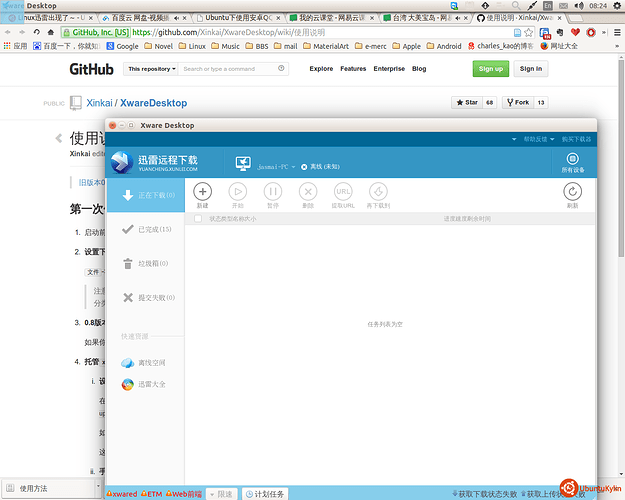Click the Start (开始) play icon
Image resolution: width=625 pixels, height=500 pixels.
click(238, 192)
